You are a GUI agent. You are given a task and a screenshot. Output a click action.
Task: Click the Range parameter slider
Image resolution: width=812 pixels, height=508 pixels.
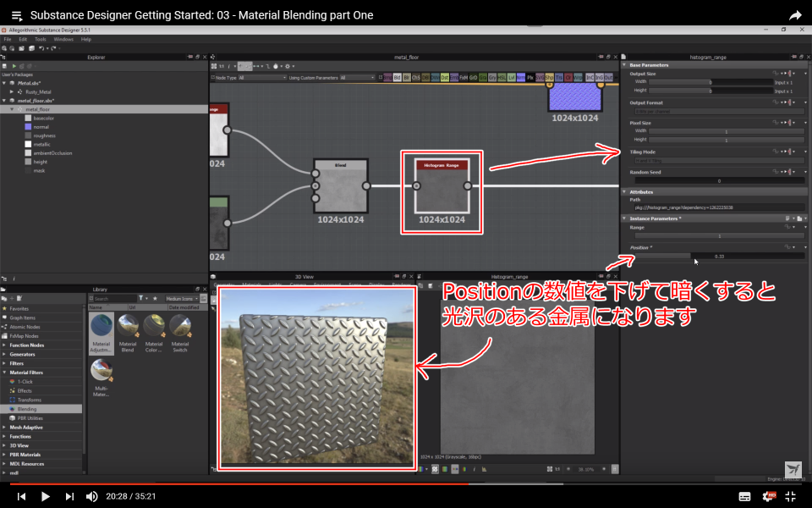(719, 236)
